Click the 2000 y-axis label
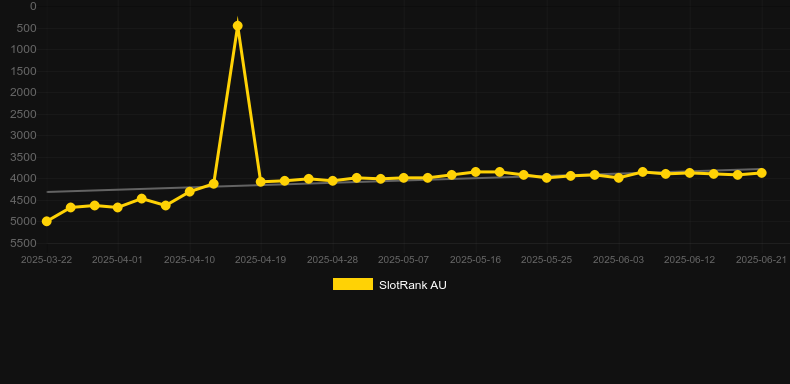Screen dimensions: 790x384 [x=24, y=92]
